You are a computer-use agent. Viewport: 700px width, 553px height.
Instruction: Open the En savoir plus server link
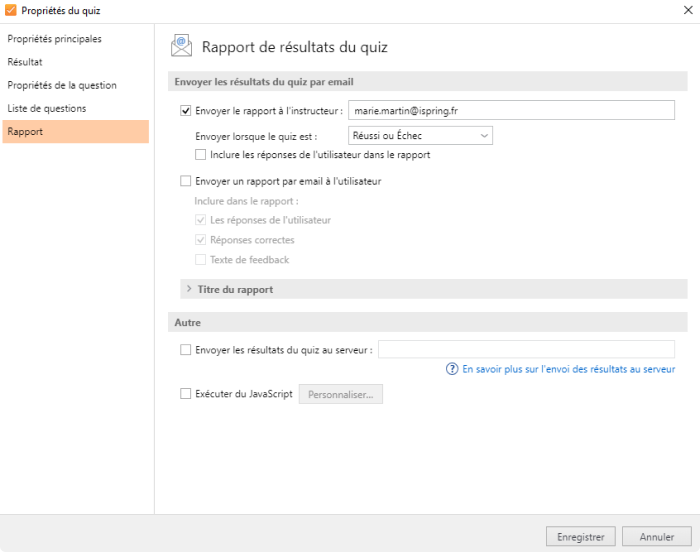tap(568, 369)
